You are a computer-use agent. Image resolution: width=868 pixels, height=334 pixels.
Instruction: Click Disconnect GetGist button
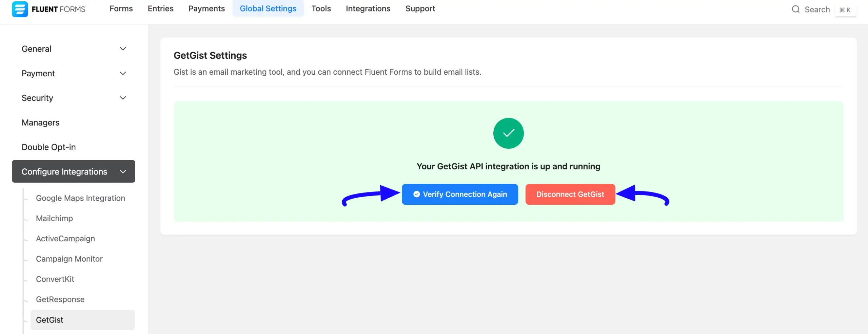click(x=570, y=194)
